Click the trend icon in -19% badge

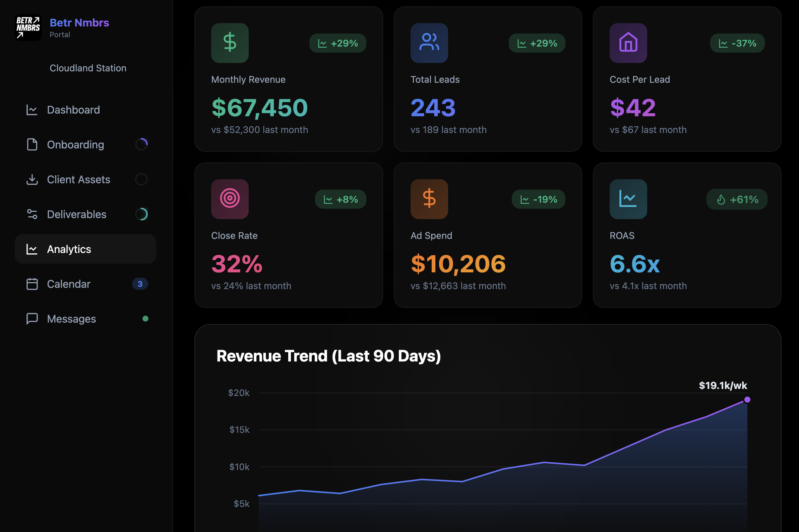tap(525, 200)
